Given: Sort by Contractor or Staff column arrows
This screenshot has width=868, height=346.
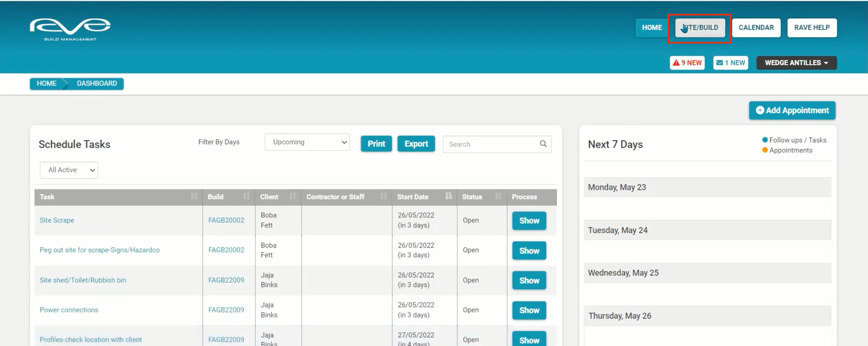Looking at the screenshot, I should [383, 196].
